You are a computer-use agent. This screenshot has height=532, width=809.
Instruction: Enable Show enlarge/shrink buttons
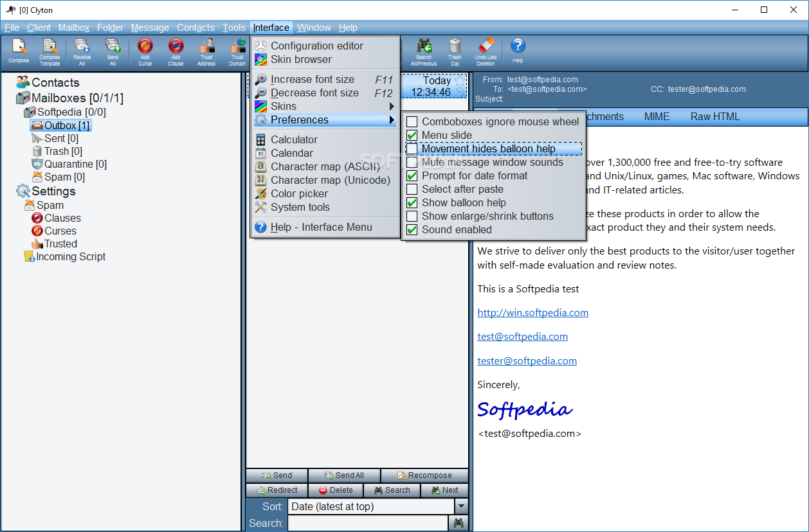(492, 216)
